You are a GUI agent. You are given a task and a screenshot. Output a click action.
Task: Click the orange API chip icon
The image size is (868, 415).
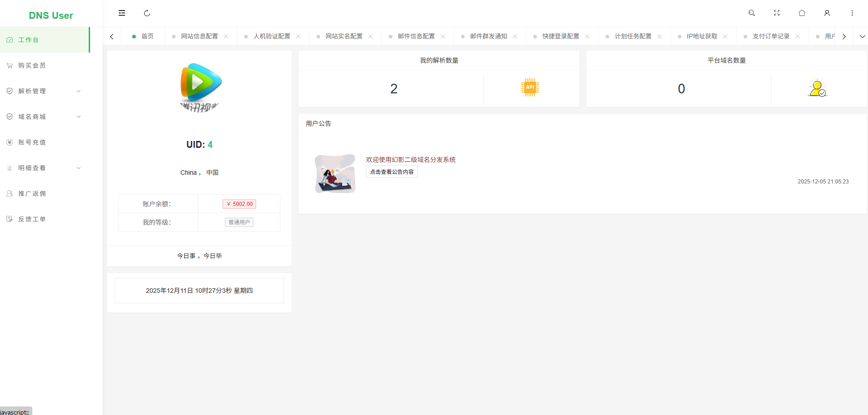[x=530, y=87]
